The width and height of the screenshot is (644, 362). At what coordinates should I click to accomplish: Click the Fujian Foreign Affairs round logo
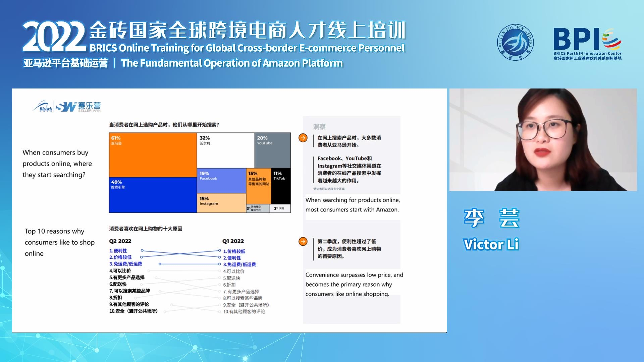(516, 43)
